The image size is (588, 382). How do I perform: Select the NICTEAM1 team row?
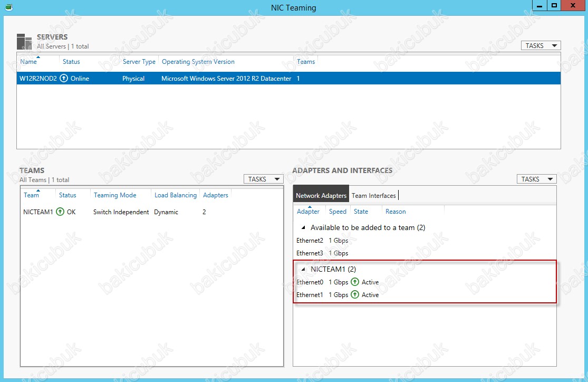151,212
